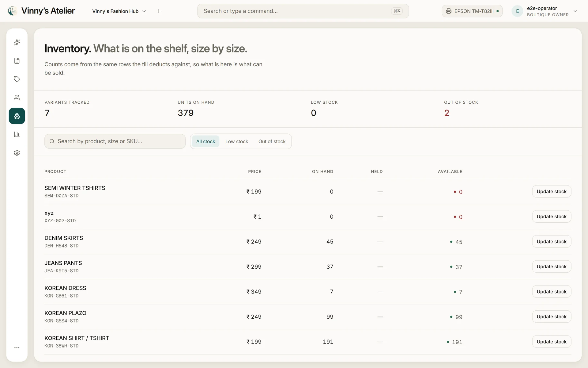Click the Available column header

450,171
